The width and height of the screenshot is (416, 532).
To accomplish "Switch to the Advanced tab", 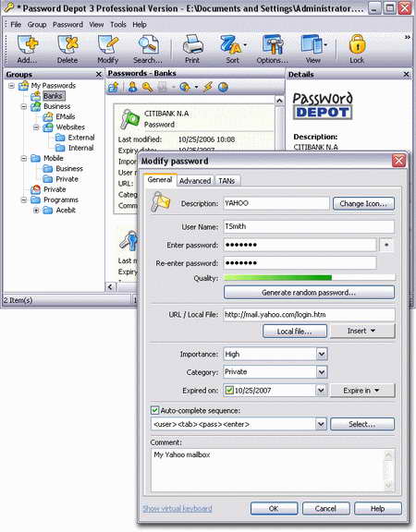I will pos(195,181).
